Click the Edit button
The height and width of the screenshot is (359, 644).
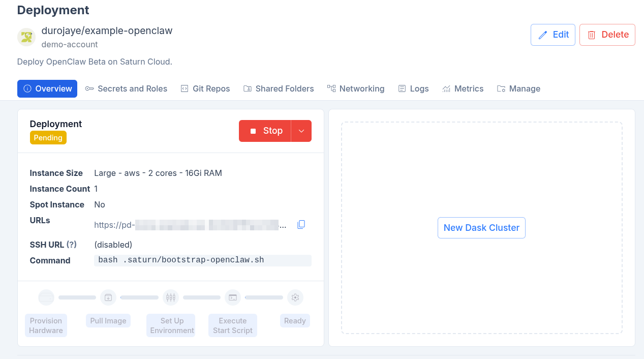coord(553,35)
